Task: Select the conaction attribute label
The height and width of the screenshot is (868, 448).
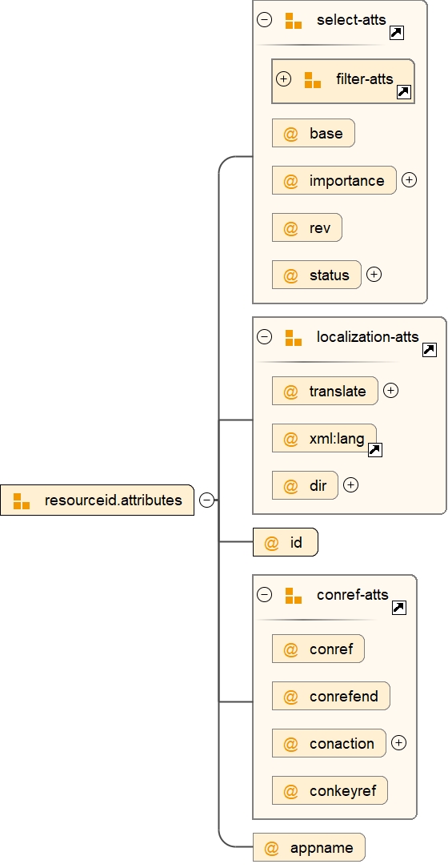Action: pos(342,743)
